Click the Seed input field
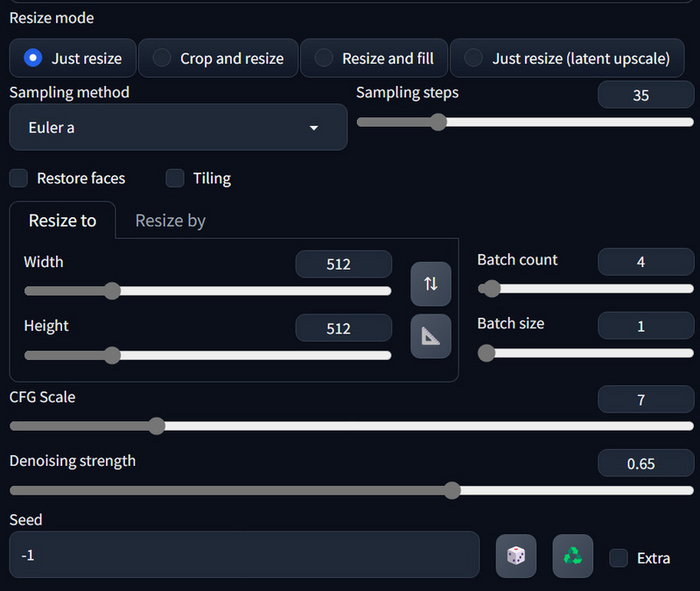Viewport: 700px width, 591px height. [x=244, y=555]
